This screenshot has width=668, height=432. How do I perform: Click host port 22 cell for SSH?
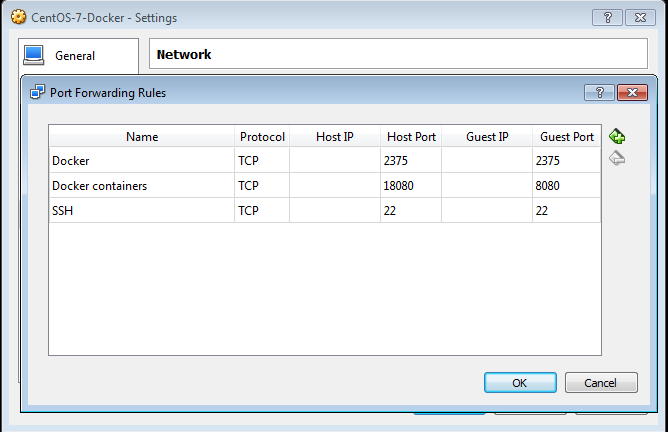tap(411, 210)
